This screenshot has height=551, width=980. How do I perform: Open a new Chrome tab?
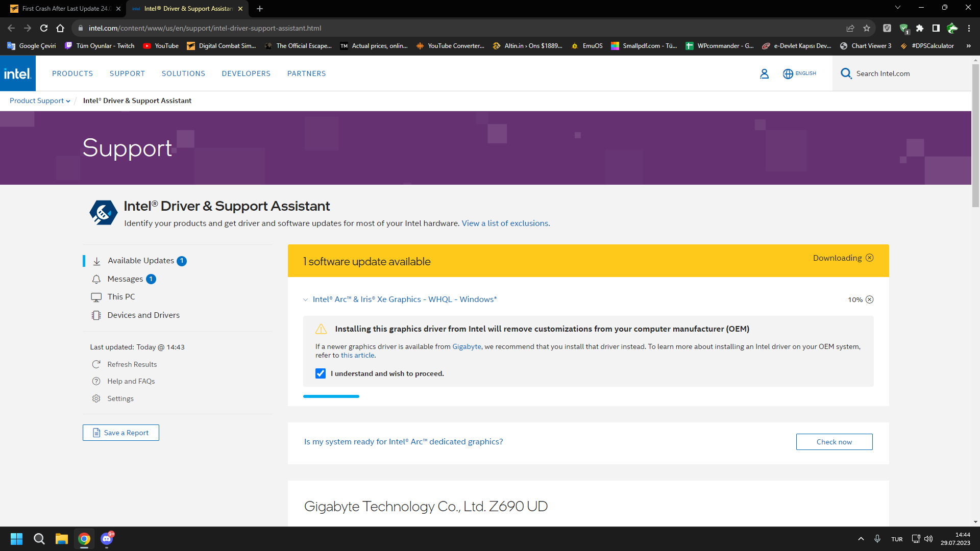[260, 9]
